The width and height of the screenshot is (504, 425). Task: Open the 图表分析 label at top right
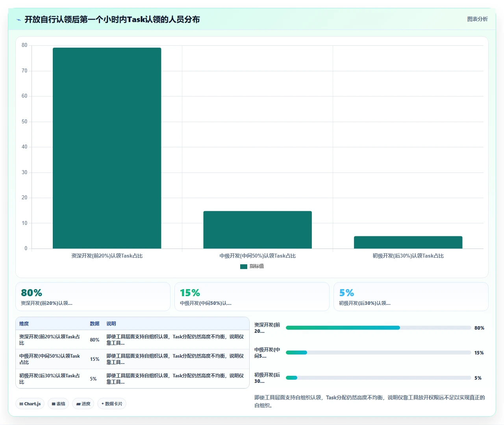477,19
